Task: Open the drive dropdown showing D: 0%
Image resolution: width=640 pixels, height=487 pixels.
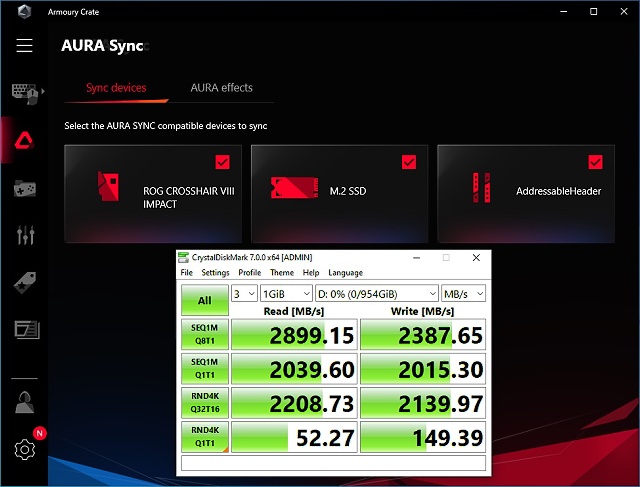Action: 377,294
